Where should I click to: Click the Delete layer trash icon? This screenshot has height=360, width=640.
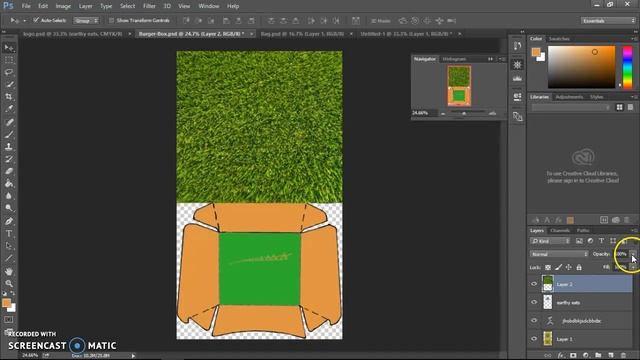(x=623, y=356)
